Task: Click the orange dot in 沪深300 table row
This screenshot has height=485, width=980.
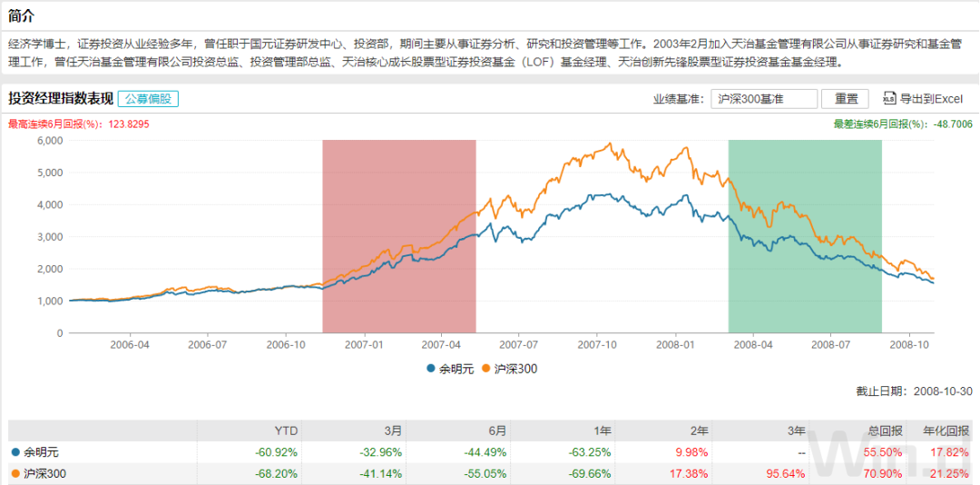Action: point(15,473)
